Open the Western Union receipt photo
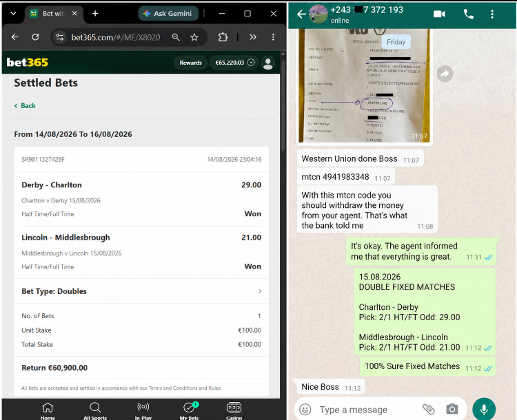The image size is (517, 420). (365, 85)
